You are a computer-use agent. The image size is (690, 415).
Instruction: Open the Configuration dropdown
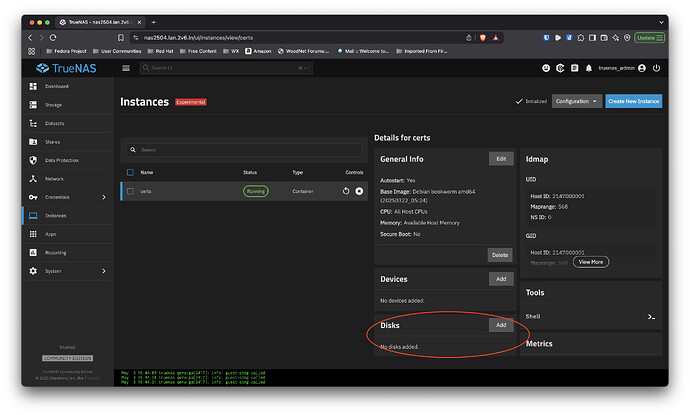576,101
